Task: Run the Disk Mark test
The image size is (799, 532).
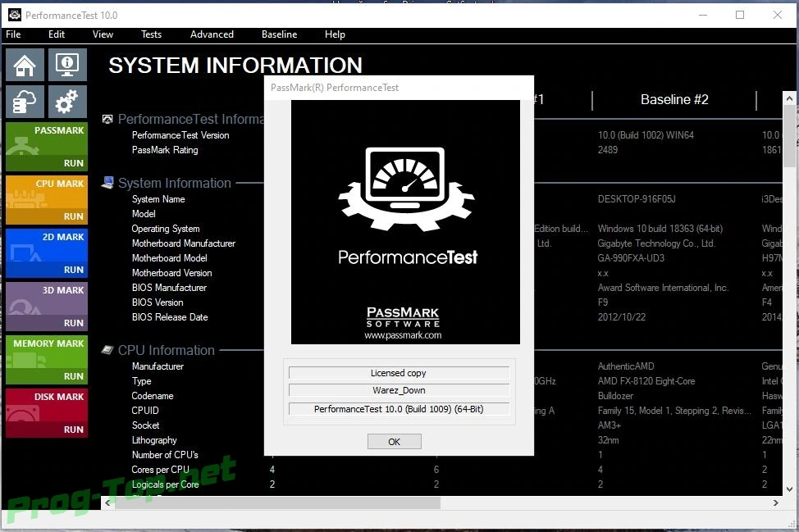Action: (73, 430)
